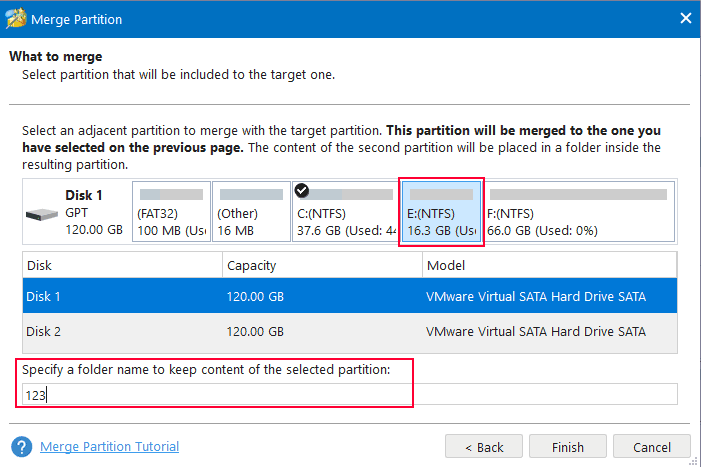The width and height of the screenshot is (701, 467).
Task: Select the (Other) 16 MB partition
Action: 249,213
